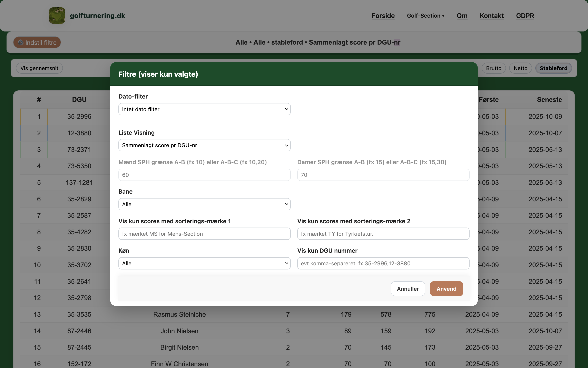This screenshot has height=368, width=588.
Task: Click Anvend to apply filters
Action: [x=446, y=289]
